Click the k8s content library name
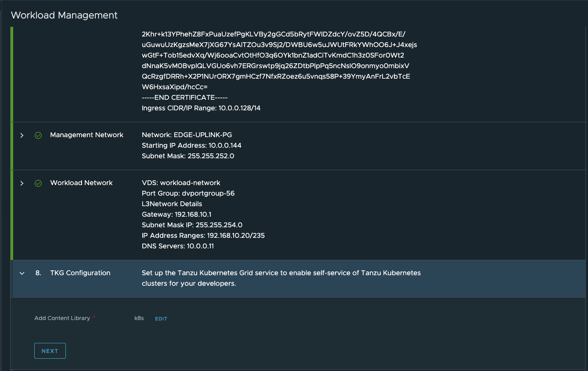 [x=139, y=318]
